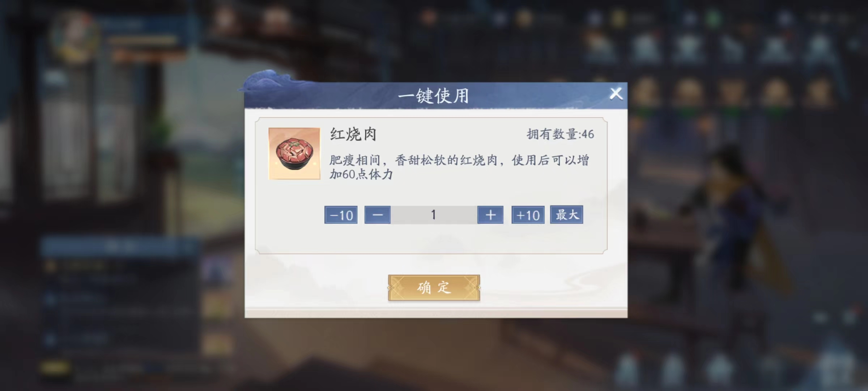Decrease quantity by ten with −10

click(341, 215)
